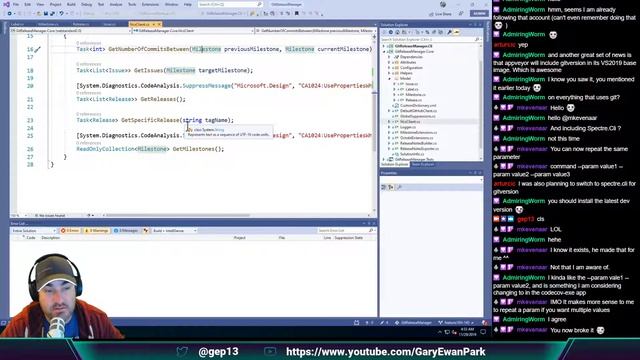Image resolution: width=640 pixels, height=360 pixels.
Task: Toggle the Messages filter in Error List
Action: click(126, 231)
